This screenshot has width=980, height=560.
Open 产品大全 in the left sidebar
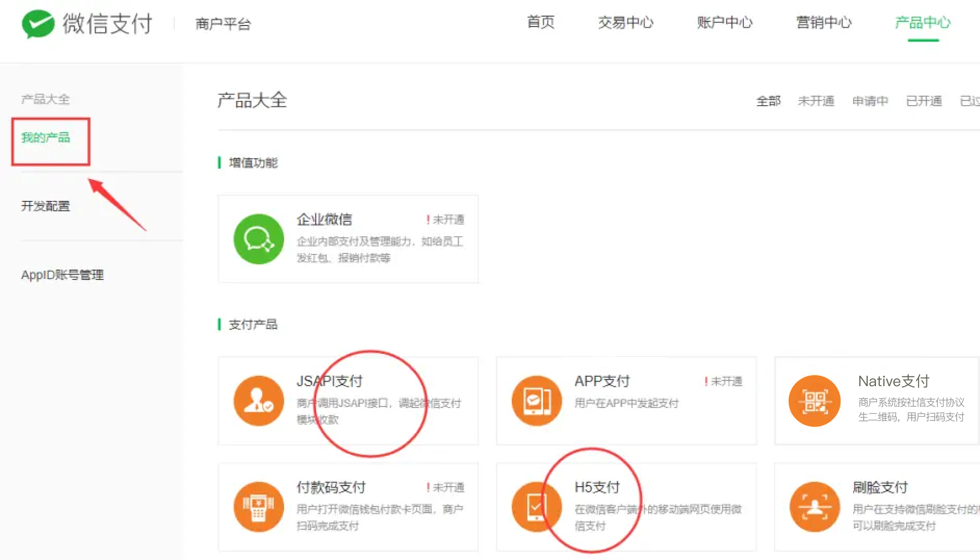point(45,99)
